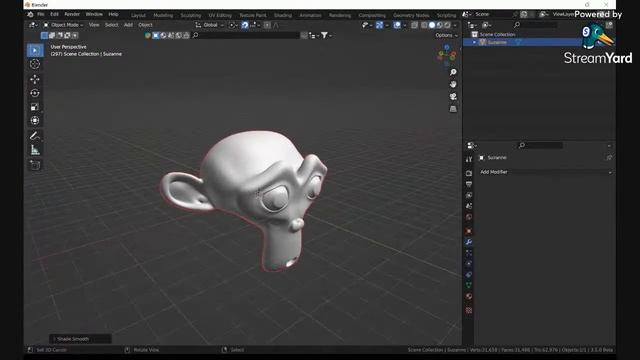Switch to solid viewport shading

click(x=432, y=25)
